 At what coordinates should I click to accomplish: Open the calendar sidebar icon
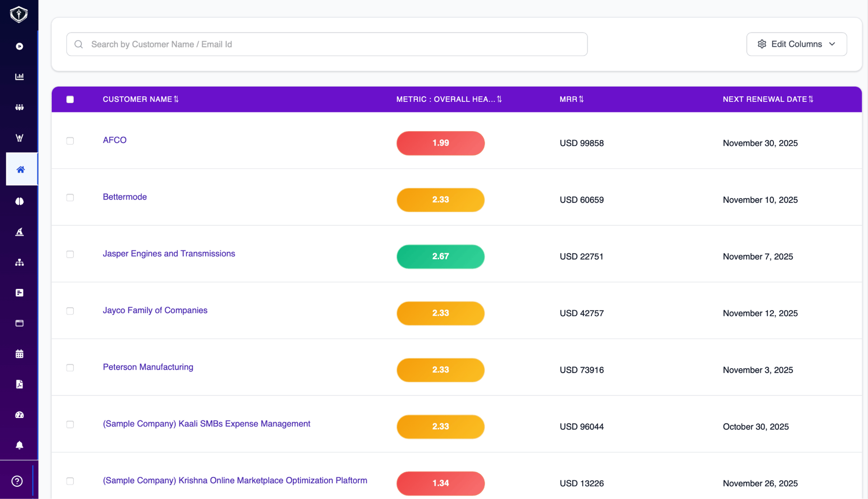19,354
